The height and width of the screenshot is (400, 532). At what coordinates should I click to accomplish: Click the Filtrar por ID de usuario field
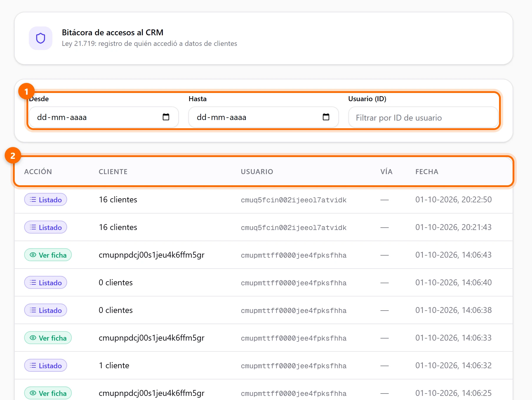(423, 118)
